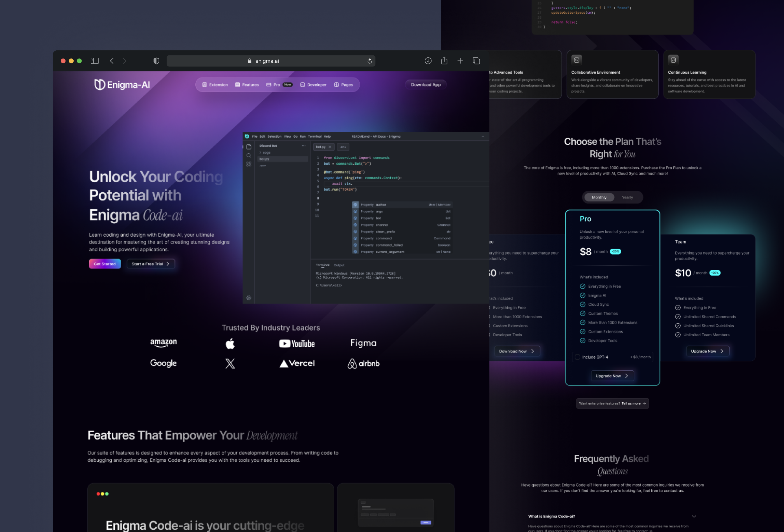Click the Vercel logo

point(297,363)
